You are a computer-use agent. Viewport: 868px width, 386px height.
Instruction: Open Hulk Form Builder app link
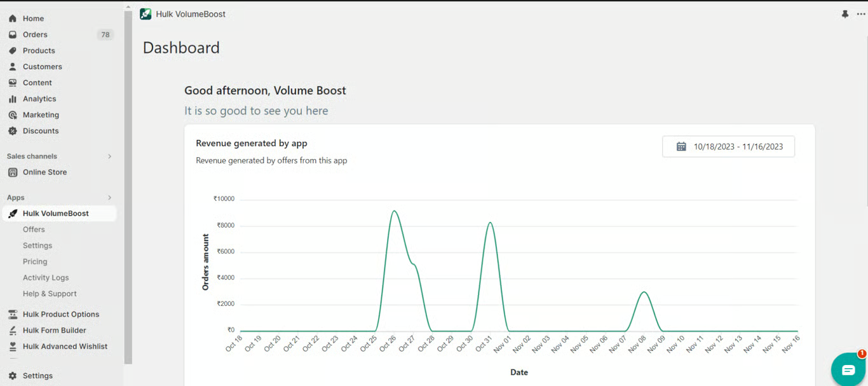(54, 330)
